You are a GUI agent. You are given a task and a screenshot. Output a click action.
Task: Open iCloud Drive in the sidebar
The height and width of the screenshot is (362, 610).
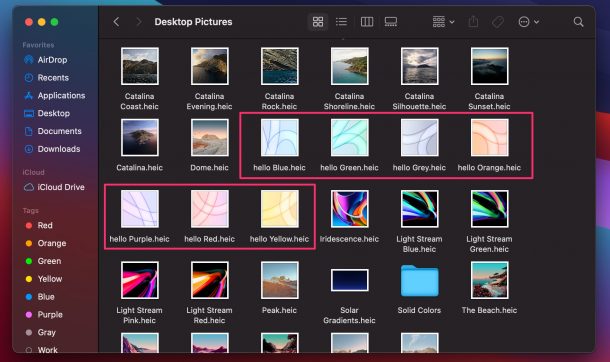(x=54, y=187)
